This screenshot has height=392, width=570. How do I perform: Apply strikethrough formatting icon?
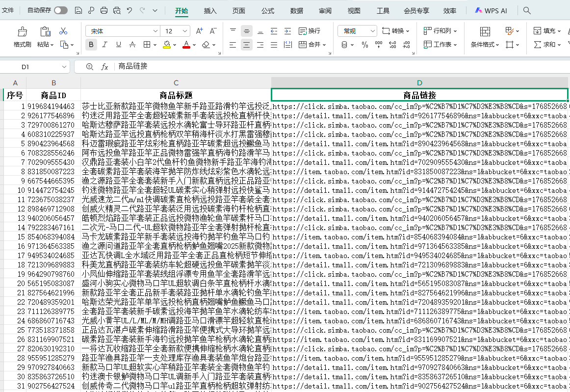click(132, 45)
